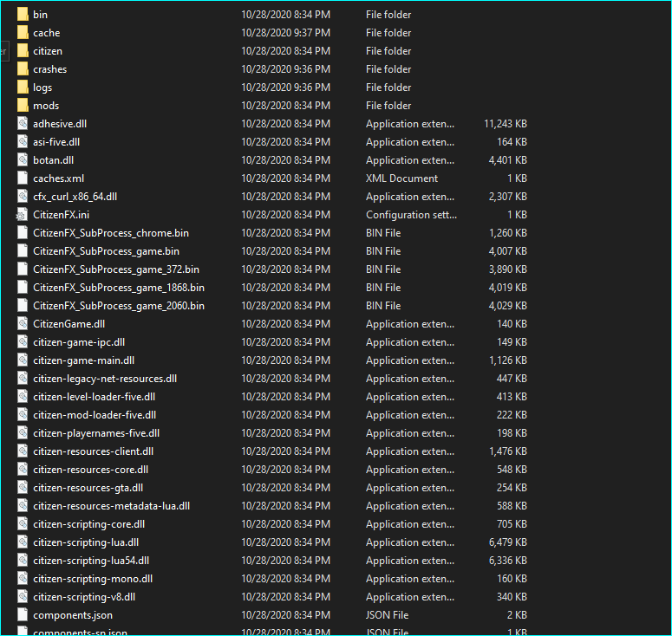Click the File folder type for crashes
The height and width of the screenshot is (636, 672).
[x=388, y=69]
